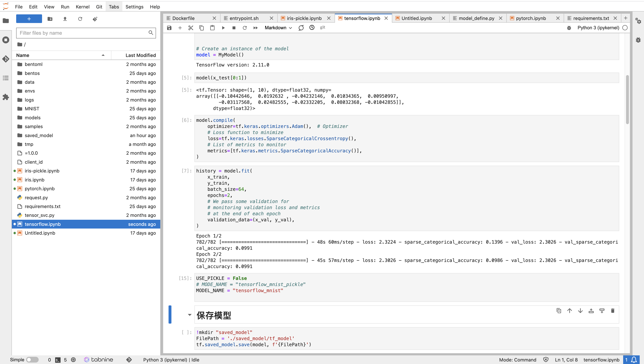Delete the markdown cell with the trash icon
This screenshot has height=364, width=644.
613,311
